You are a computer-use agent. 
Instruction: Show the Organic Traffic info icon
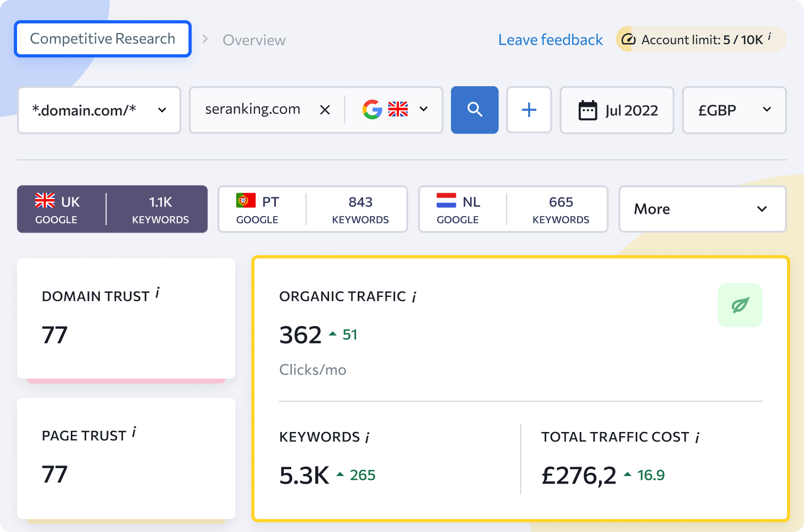point(414,297)
